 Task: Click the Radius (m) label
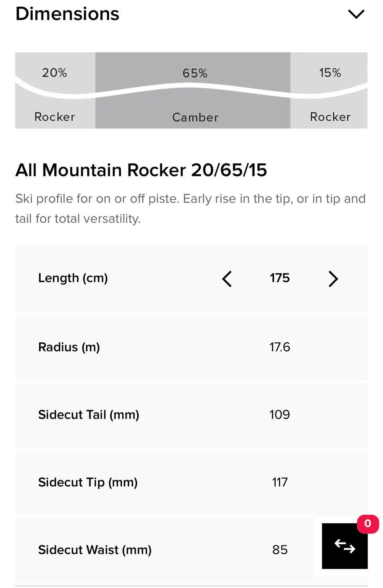click(x=69, y=347)
